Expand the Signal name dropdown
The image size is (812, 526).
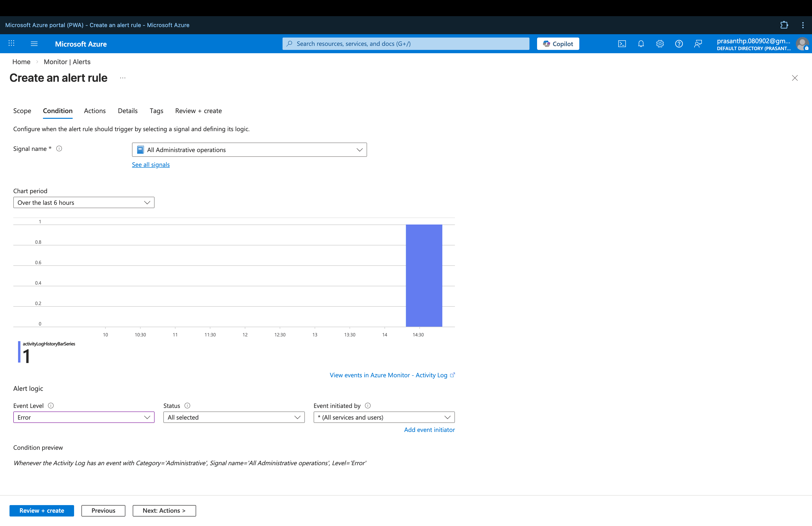tap(249, 150)
